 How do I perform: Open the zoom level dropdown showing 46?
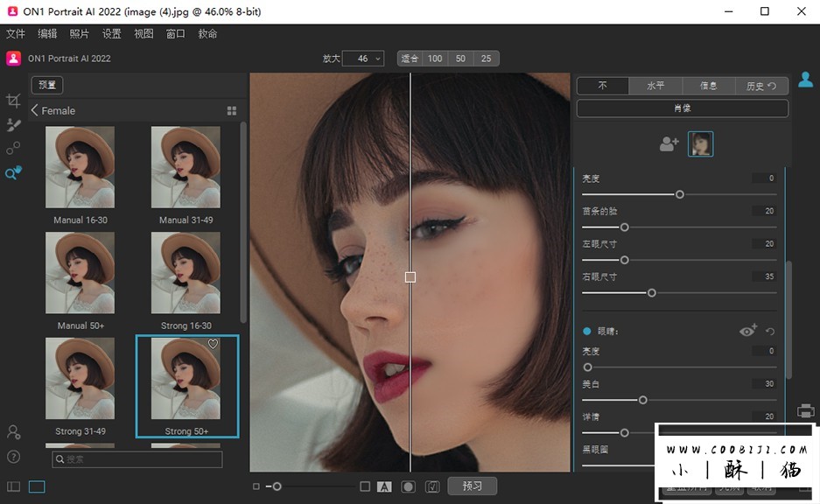tap(363, 58)
